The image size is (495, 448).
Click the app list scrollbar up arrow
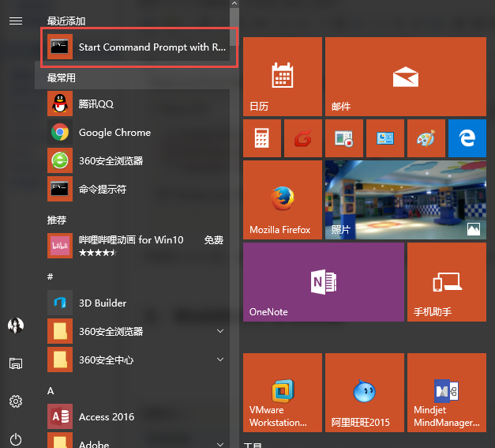point(234,3)
